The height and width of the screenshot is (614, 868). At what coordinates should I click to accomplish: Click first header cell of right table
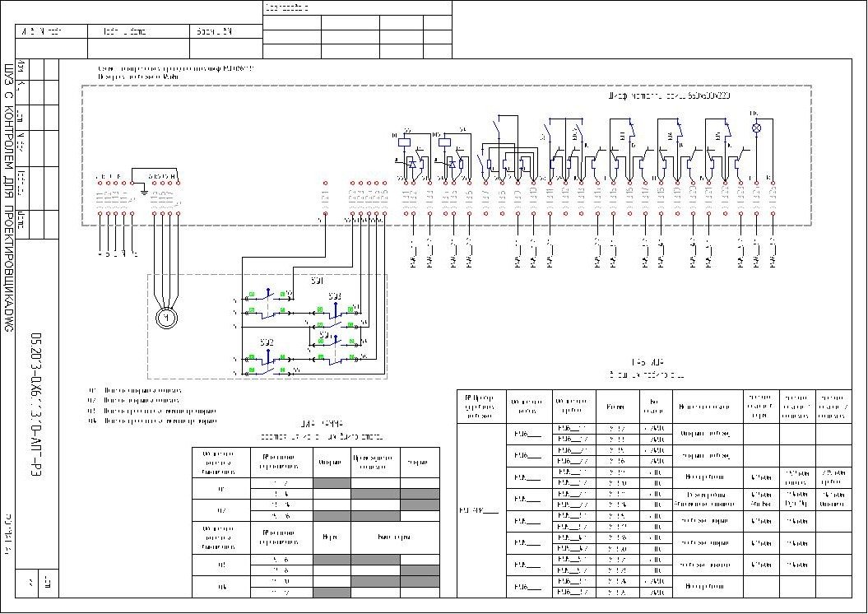[481, 406]
